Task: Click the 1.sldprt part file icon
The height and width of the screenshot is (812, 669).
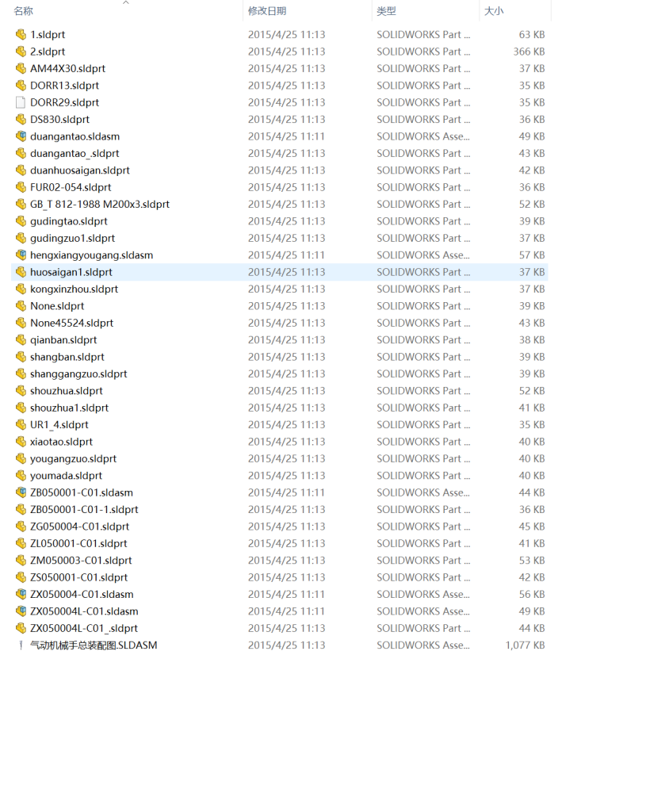Action: click(x=21, y=35)
